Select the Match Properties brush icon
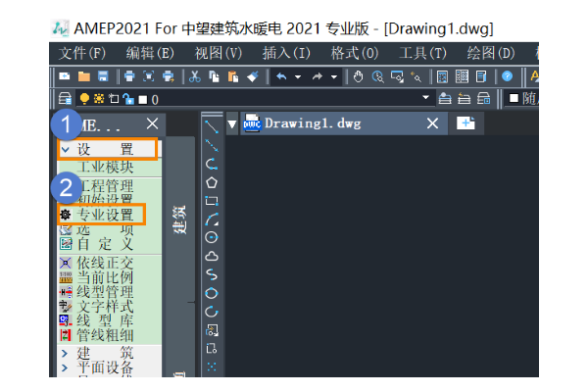 tap(253, 76)
